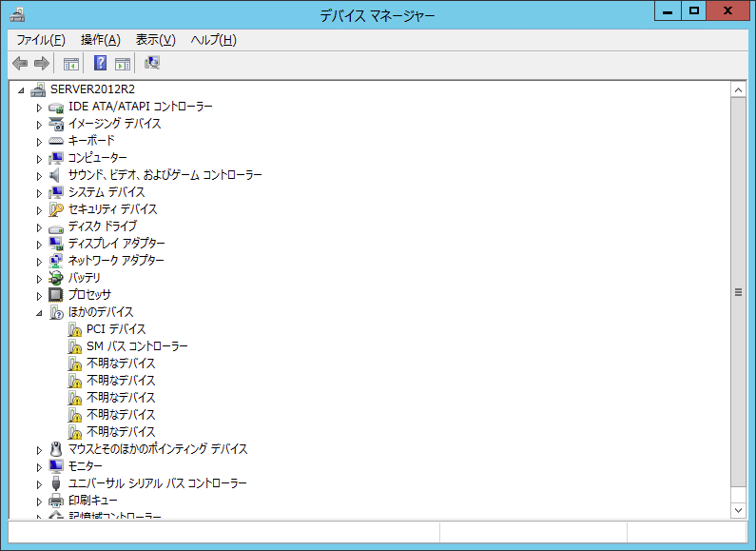Click the PCI デバイス warning icon

click(x=75, y=329)
